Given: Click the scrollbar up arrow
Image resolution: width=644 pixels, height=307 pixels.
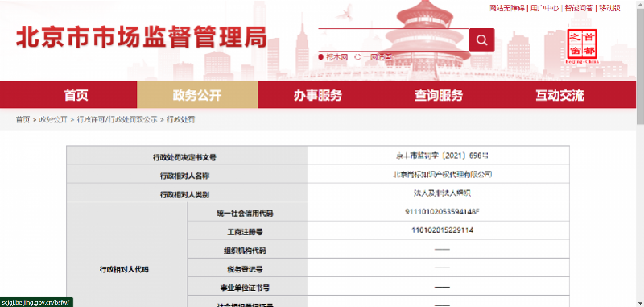Looking at the screenshot, I should (x=640, y=3).
